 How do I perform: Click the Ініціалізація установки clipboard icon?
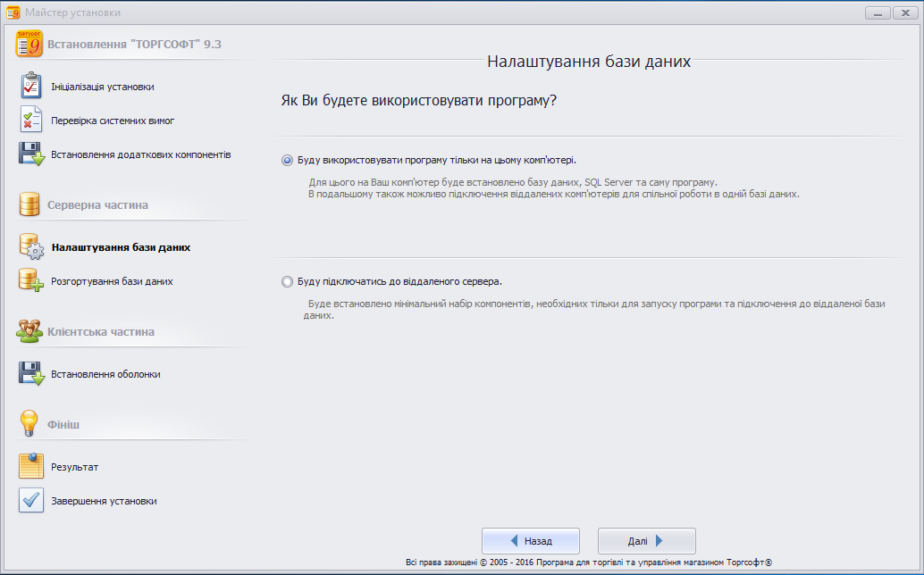(x=31, y=87)
